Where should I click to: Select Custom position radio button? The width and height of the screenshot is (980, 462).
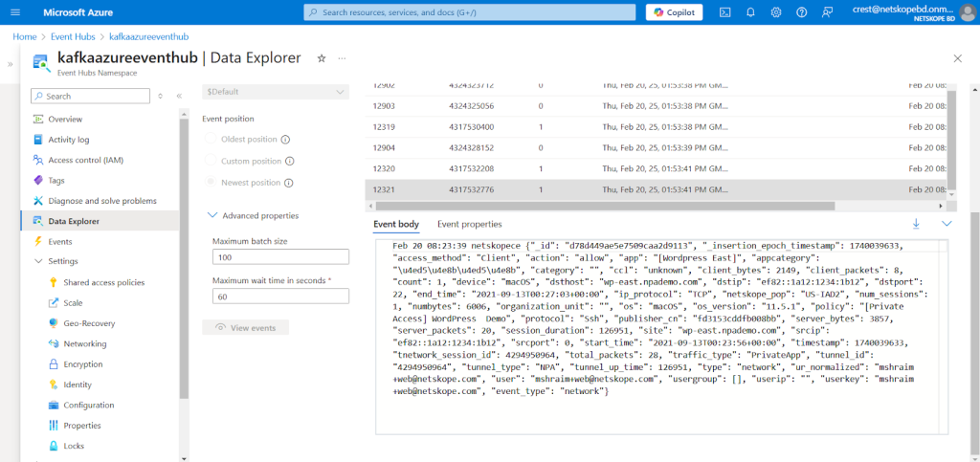point(211,161)
